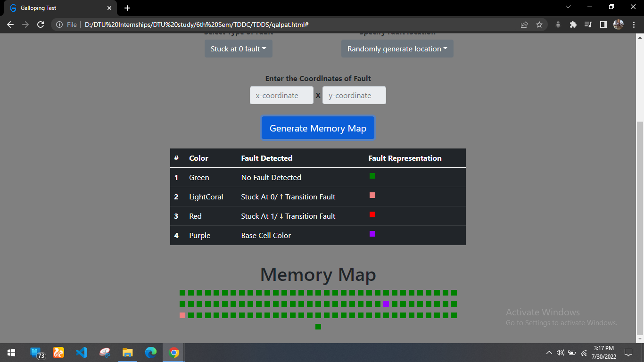Open the share icon in the address bar

(525, 24)
